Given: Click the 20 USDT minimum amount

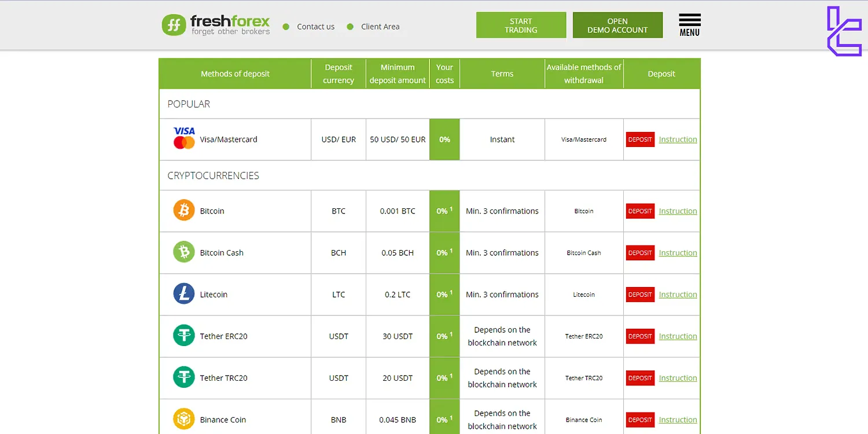Looking at the screenshot, I should coord(398,378).
